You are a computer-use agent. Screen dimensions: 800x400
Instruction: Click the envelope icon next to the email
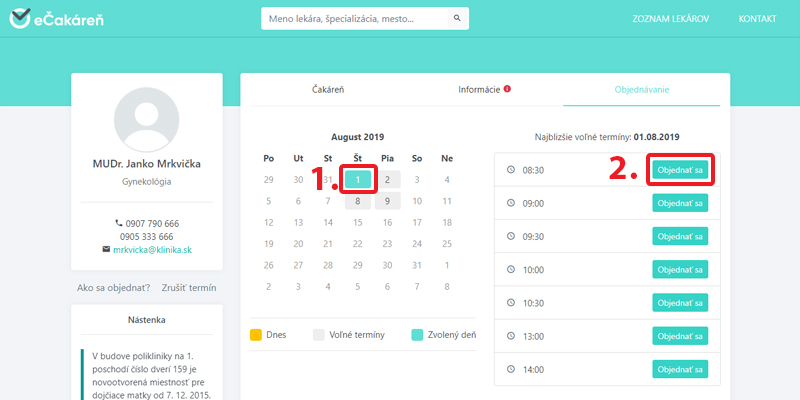point(106,249)
